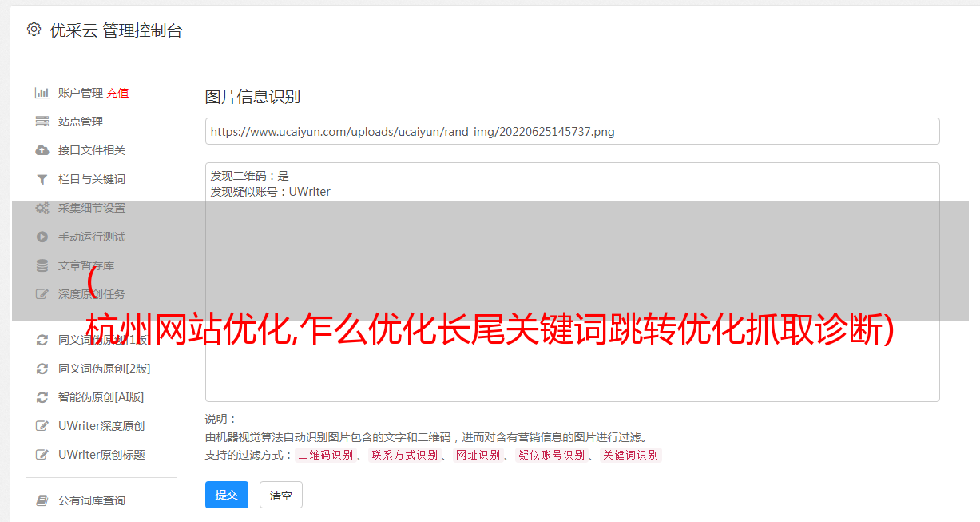Click the 说明： label
This screenshot has height=522, width=980.
pos(221,419)
